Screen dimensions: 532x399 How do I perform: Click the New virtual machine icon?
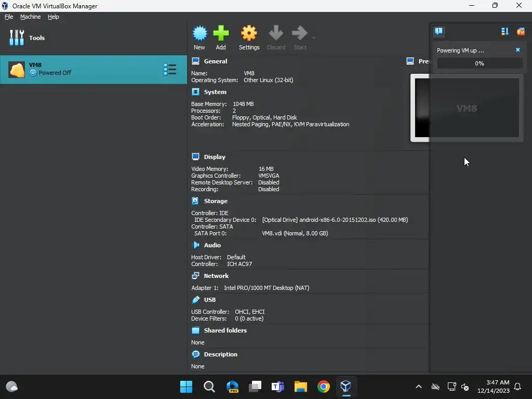click(x=199, y=33)
